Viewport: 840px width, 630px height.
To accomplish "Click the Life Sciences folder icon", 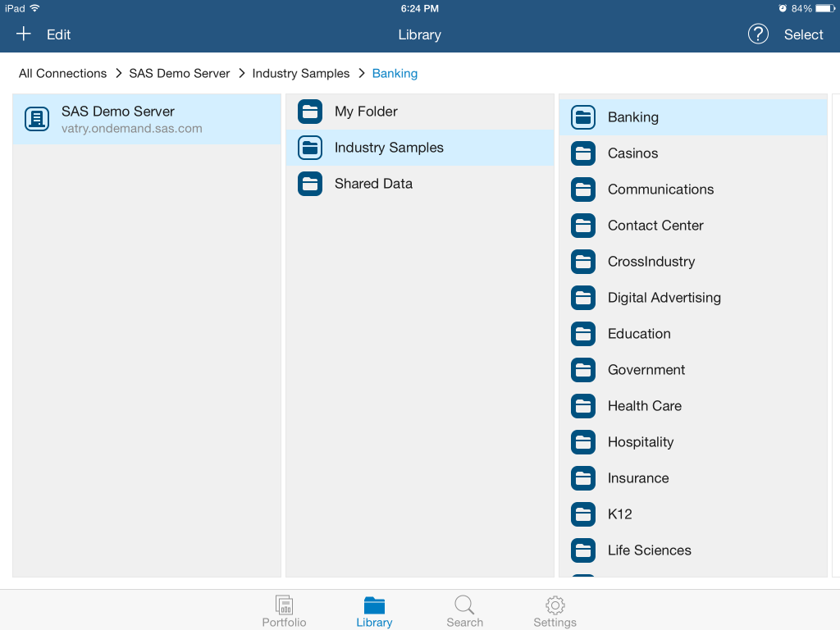I will [x=583, y=550].
